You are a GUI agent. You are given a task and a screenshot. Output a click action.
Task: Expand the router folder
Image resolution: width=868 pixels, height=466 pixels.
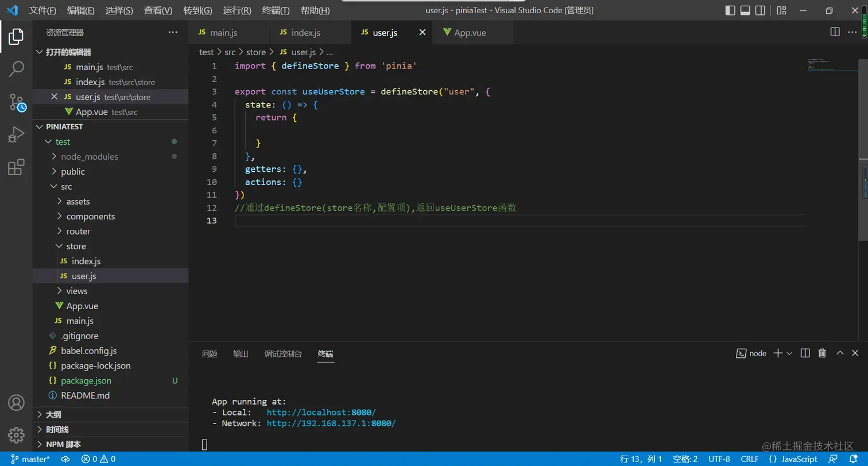[110, 231]
